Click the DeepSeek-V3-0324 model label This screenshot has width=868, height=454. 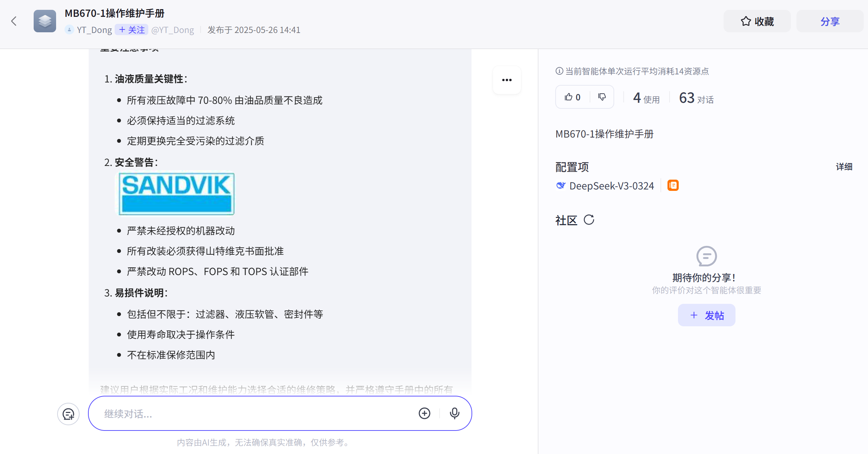pos(611,186)
